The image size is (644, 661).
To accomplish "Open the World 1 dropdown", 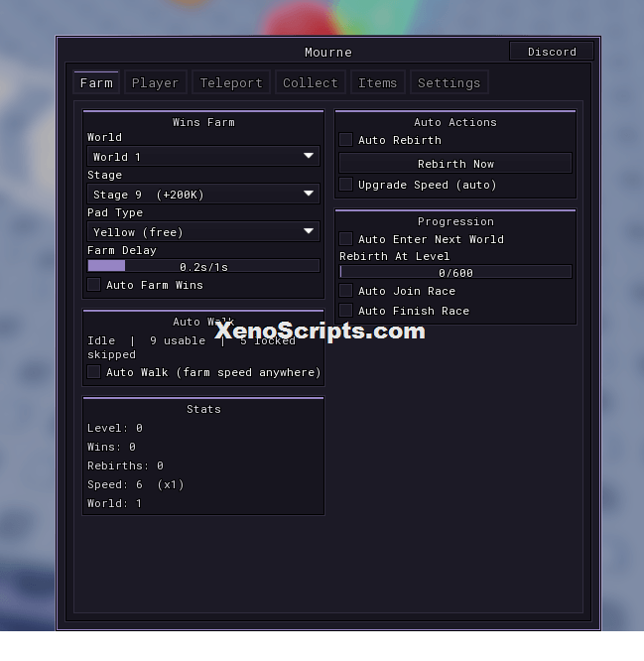I will [x=203, y=157].
